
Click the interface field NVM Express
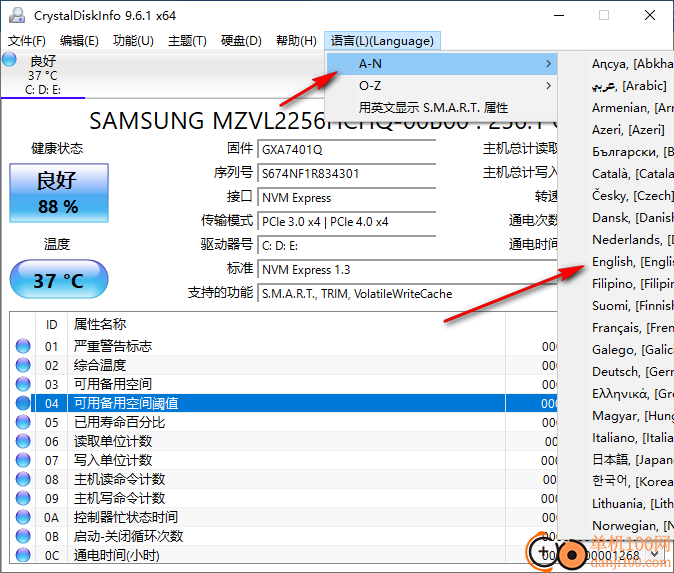point(346,198)
